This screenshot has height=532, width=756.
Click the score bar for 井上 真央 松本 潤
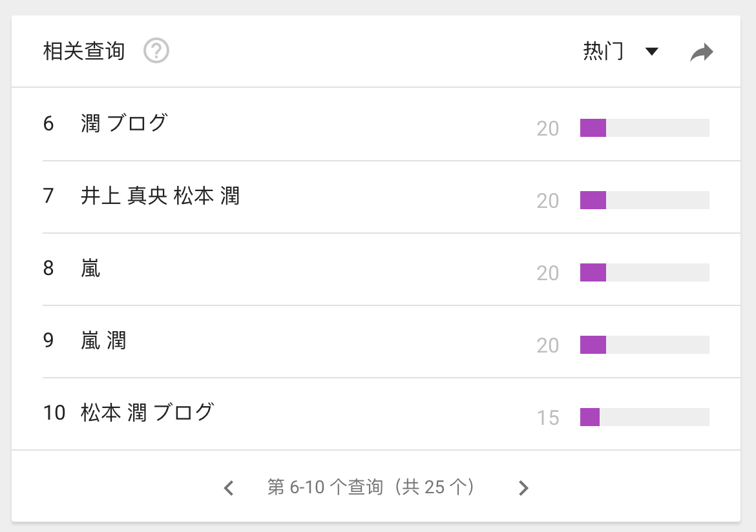click(644, 200)
